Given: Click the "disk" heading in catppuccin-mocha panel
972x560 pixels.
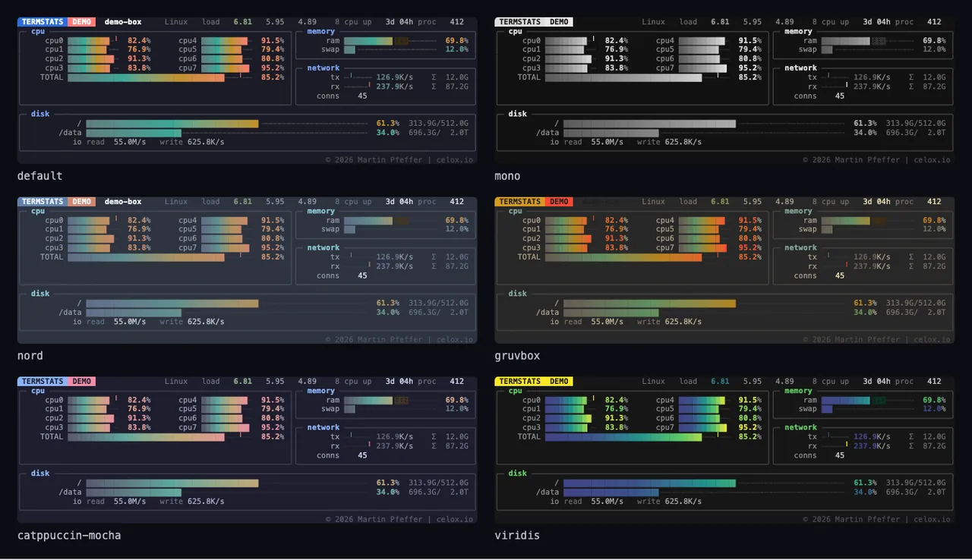Looking at the screenshot, I should (40, 473).
